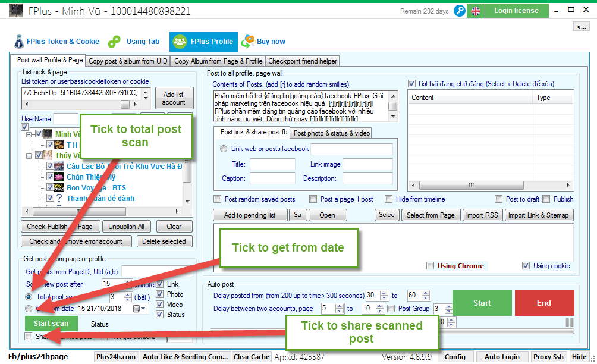Open FPlus Token & Cookie tab
The height and width of the screenshot is (364, 597).
point(56,42)
